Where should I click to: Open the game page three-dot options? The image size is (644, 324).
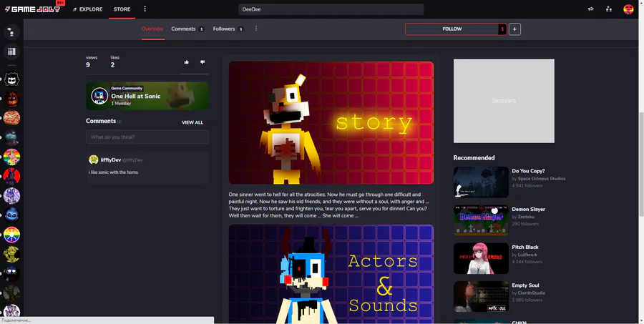click(x=256, y=29)
